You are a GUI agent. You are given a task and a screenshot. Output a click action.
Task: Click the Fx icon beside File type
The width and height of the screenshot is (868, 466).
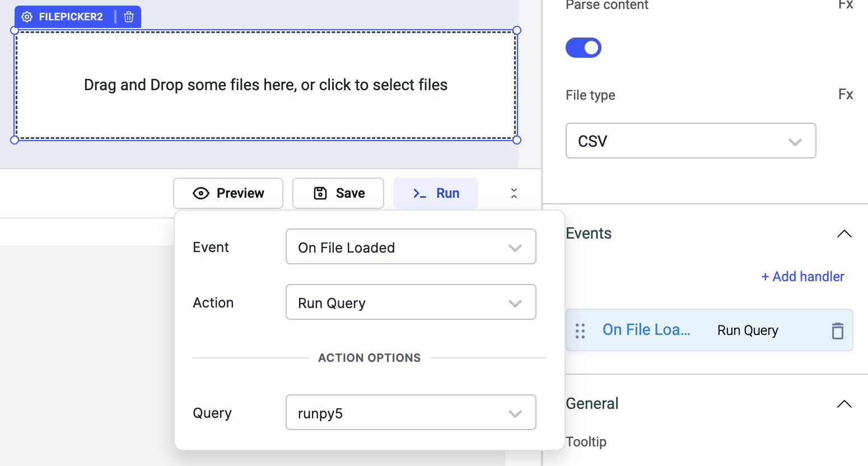pyautogui.click(x=845, y=95)
